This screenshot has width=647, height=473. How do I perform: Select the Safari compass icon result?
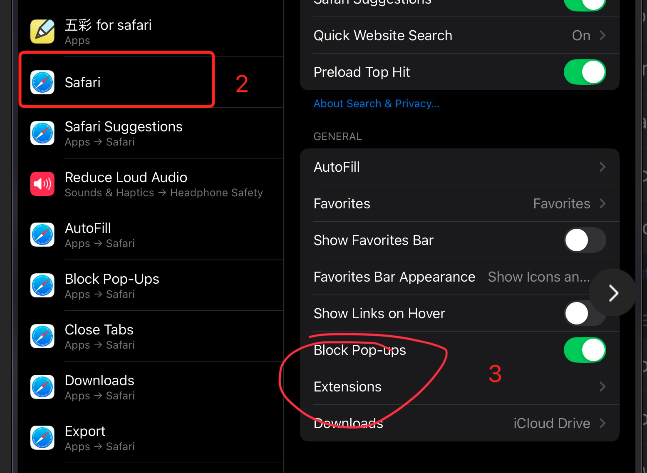pos(42,82)
